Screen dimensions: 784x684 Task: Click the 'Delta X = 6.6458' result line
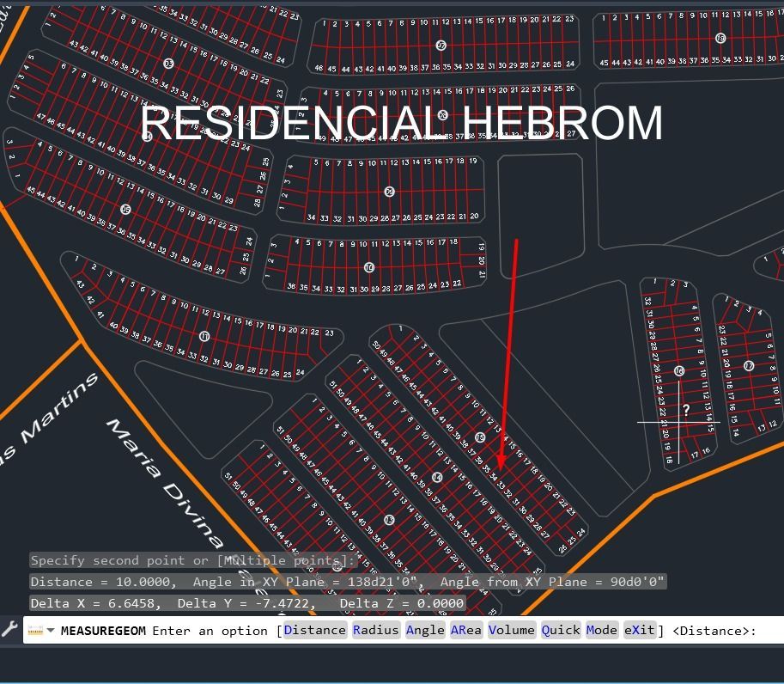(247, 603)
